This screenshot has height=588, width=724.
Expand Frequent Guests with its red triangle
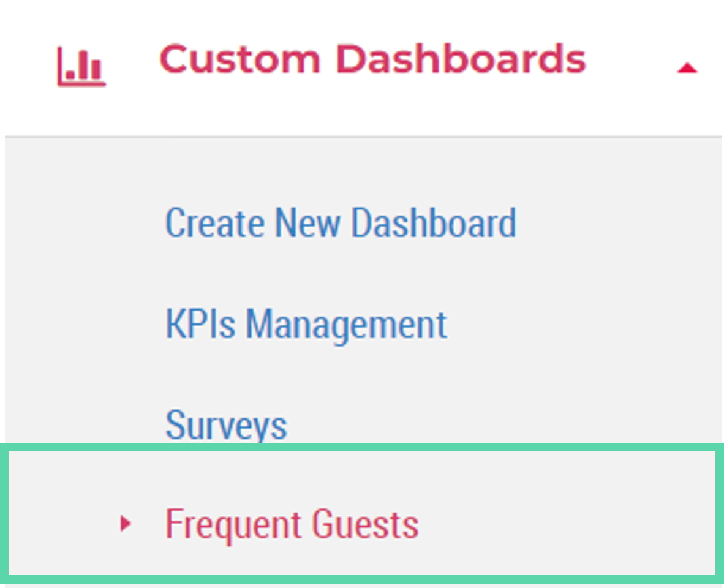point(125,524)
